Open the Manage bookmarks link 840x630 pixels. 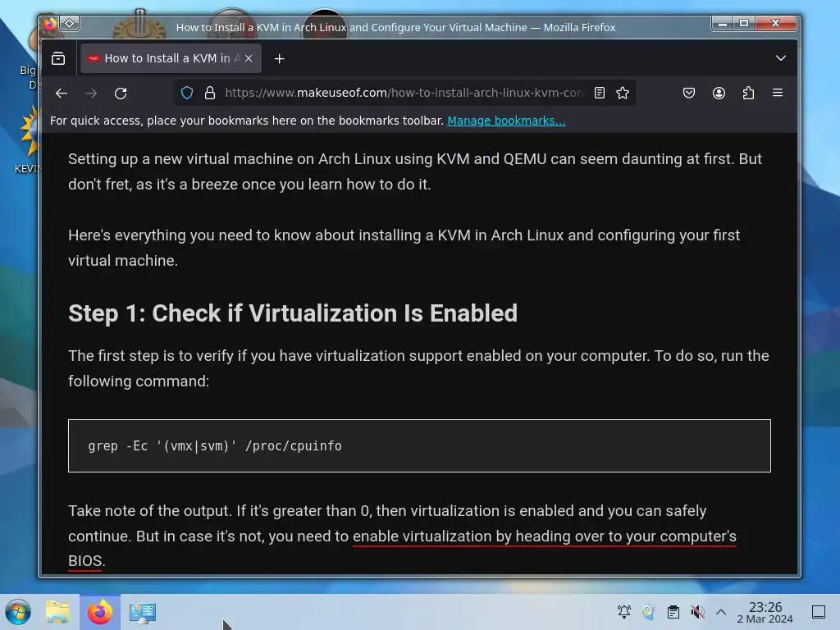(506, 121)
